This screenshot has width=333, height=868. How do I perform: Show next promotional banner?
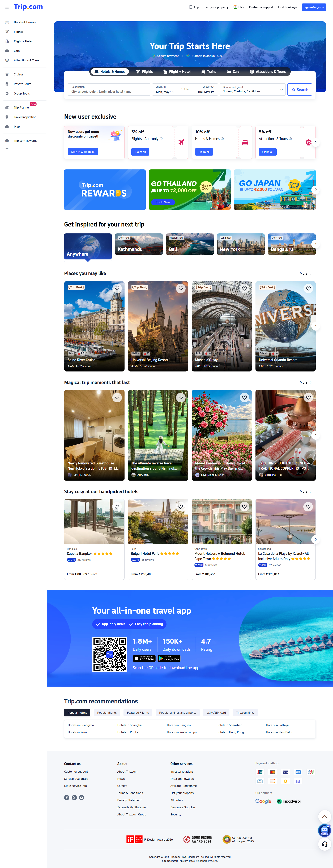point(315,190)
